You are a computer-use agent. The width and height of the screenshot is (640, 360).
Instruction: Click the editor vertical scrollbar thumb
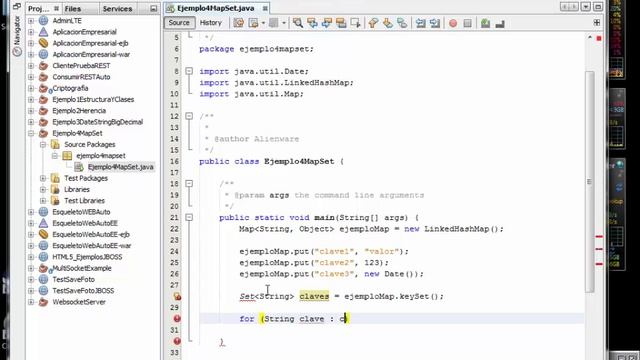(589, 182)
